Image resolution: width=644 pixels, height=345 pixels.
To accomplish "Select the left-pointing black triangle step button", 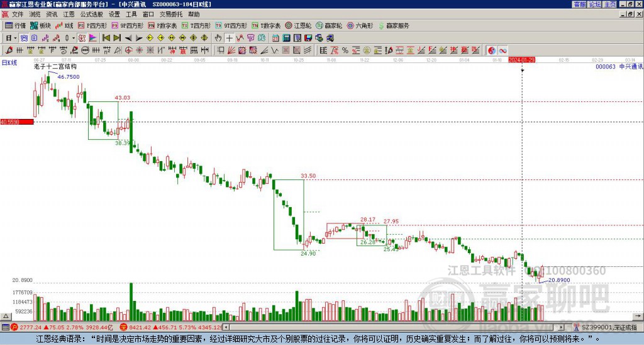I will [x=128, y=38].
